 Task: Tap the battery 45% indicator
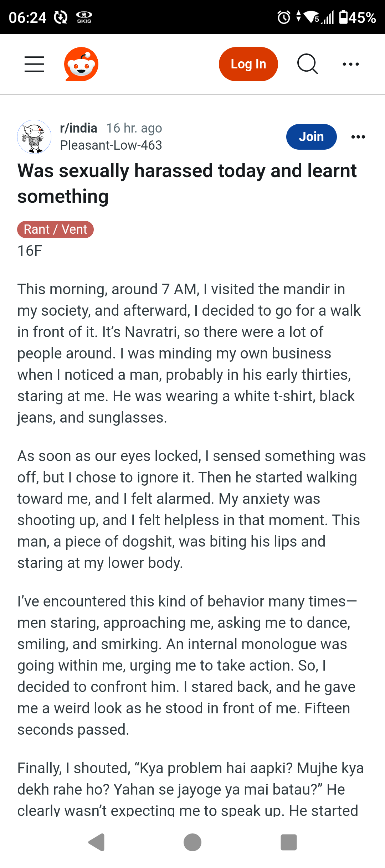358,17
